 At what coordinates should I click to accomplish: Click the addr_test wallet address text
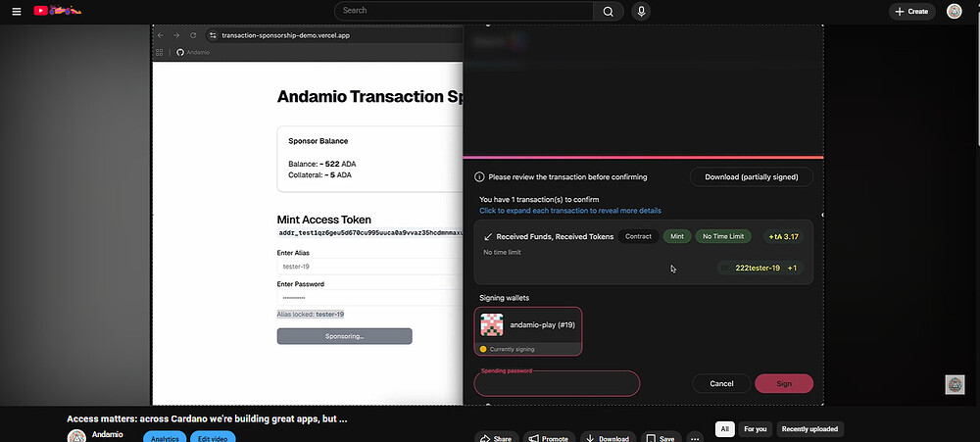tap(370, 233)
